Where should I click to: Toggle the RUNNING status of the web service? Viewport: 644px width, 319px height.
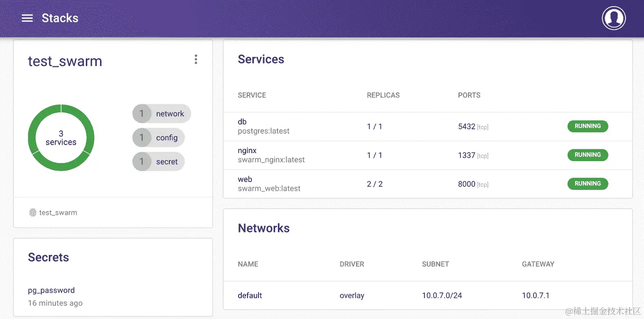point(588,183)
